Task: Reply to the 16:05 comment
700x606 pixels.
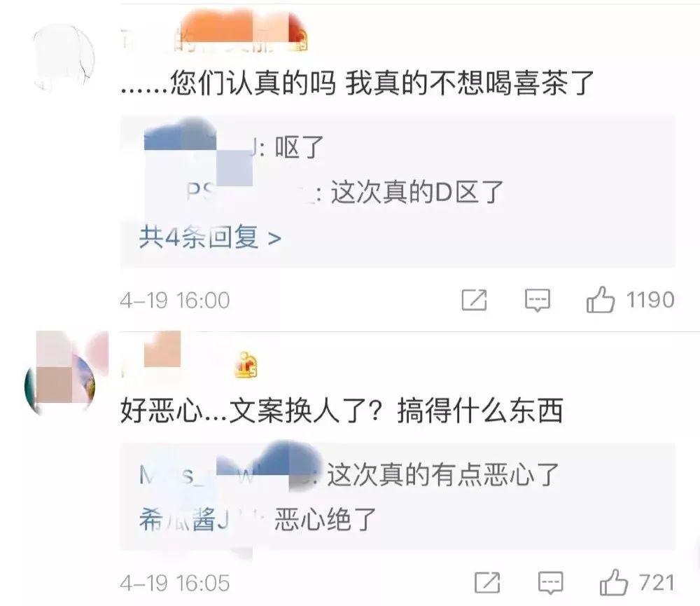Action: [x=550, y=583]
